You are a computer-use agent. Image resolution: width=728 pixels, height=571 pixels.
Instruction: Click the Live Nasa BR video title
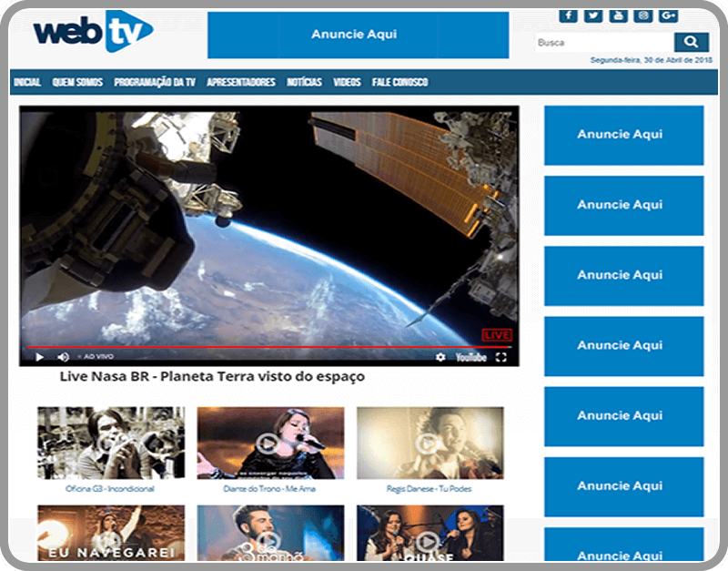pos(212,376)
